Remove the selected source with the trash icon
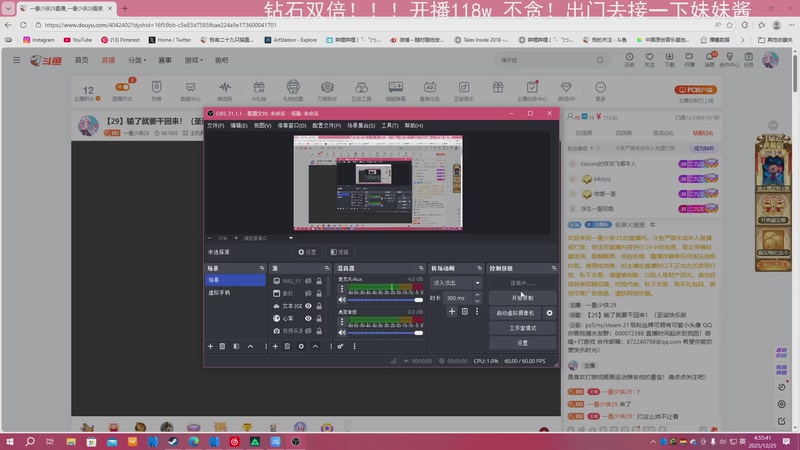Image resolution: width=800 pixels, height=450 pixels. click(287, 346)
